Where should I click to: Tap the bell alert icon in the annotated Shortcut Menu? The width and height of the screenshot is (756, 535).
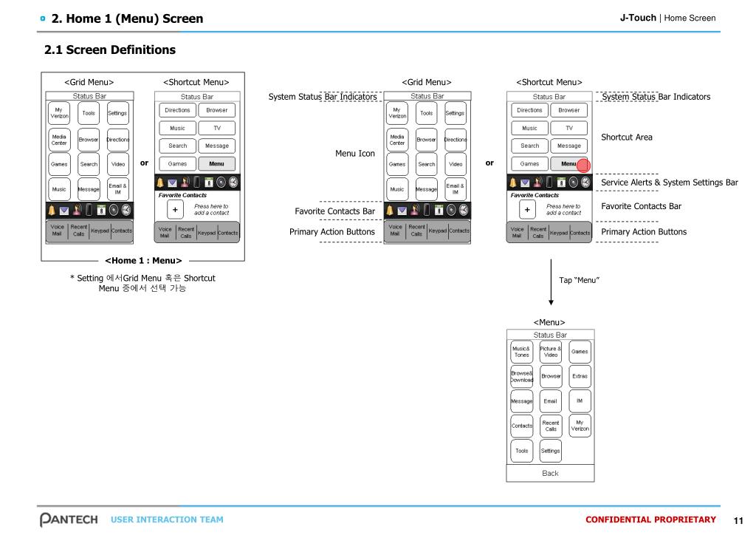pos(513,183)
